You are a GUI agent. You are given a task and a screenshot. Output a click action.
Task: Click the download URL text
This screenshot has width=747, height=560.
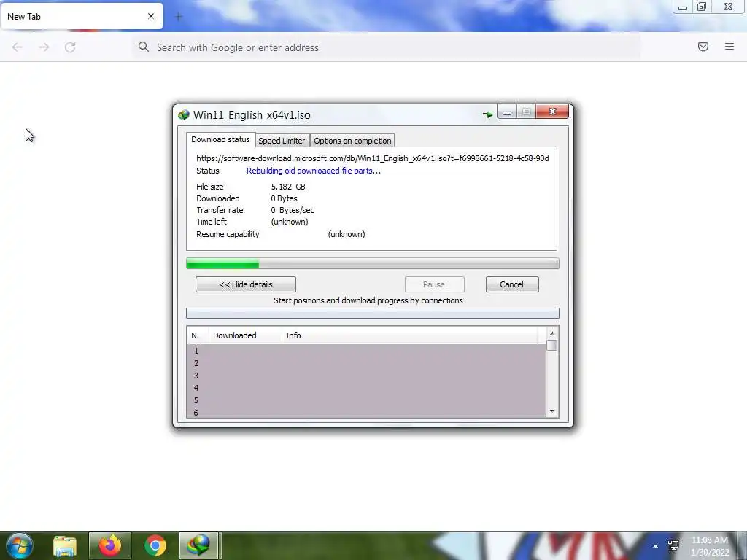click(x=373, y=158)
